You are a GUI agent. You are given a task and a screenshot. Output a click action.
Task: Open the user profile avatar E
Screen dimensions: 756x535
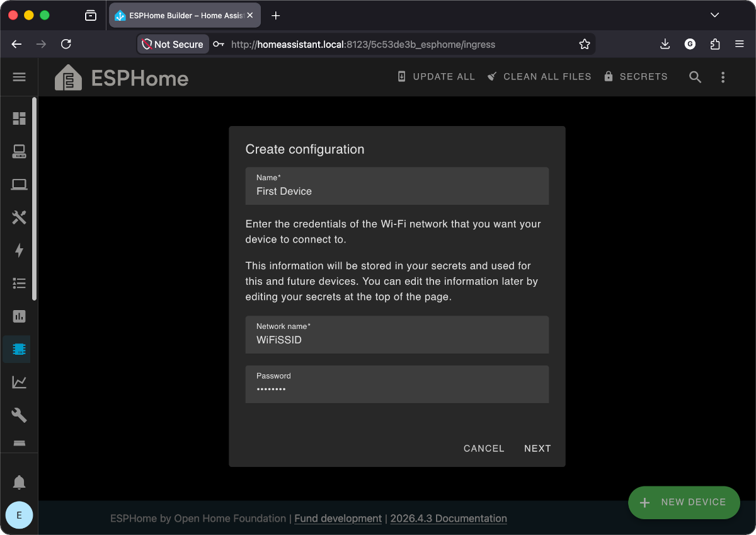pyautogui.click(x=19, y=515)
